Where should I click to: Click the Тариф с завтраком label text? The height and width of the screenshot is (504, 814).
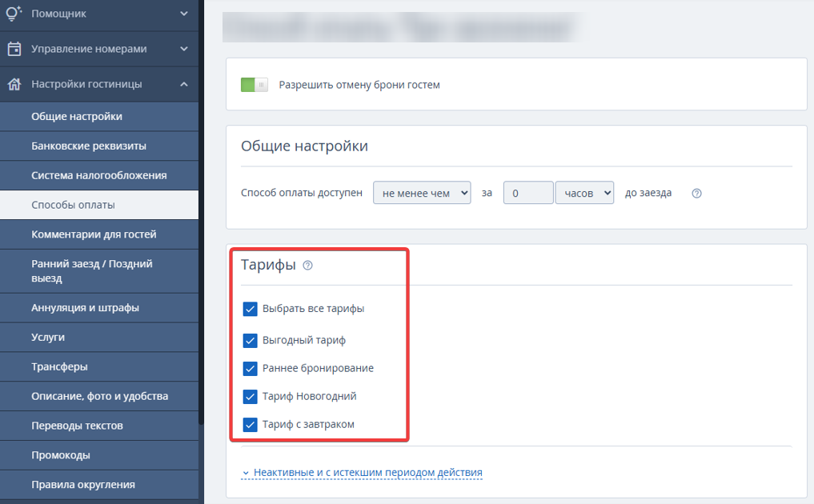(308, 425)
